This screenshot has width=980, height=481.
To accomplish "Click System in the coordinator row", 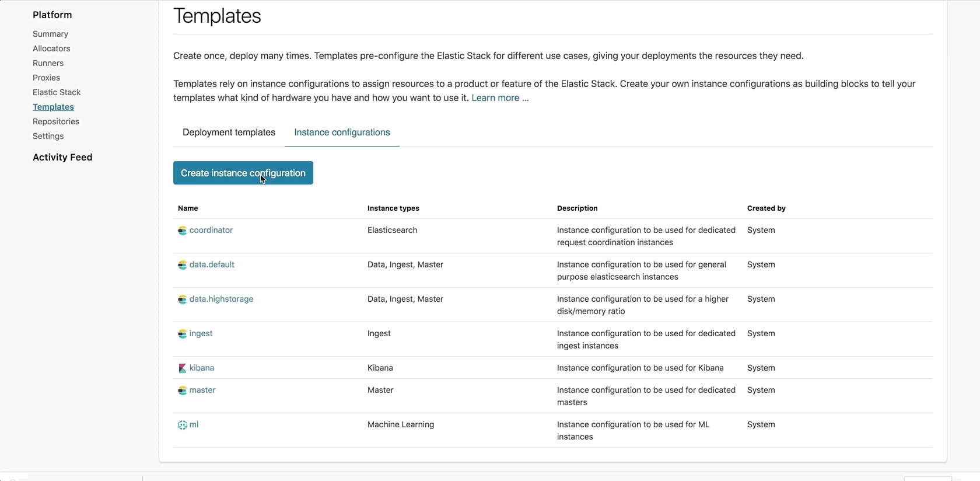I will click(761, 230).
